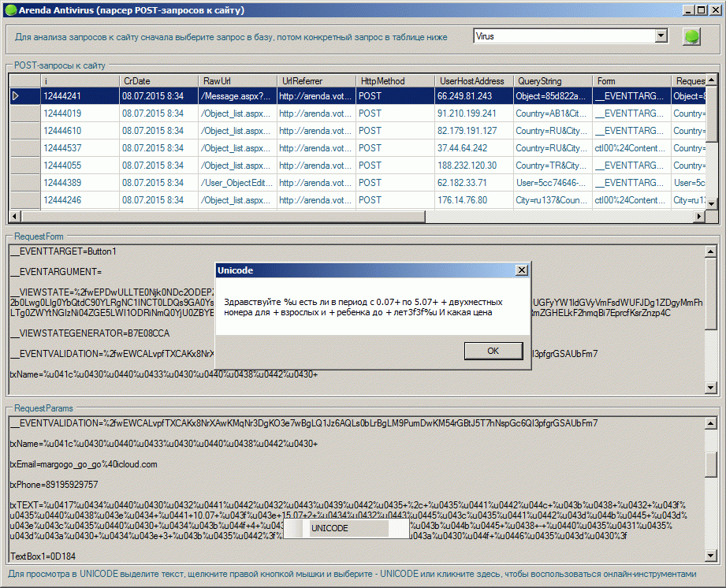Click OK in the Unicode dialog
Image resolution: width=726 pixels, height=588 pixels.
tap(493, 351)
